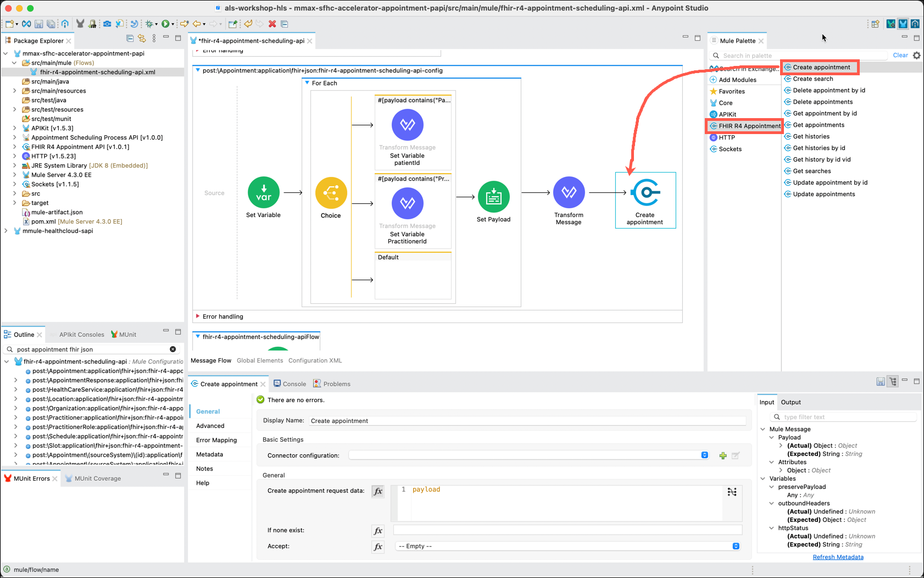Select Core in the Mule Palette
The image size is (924, 578).
[x=721, y=103]
